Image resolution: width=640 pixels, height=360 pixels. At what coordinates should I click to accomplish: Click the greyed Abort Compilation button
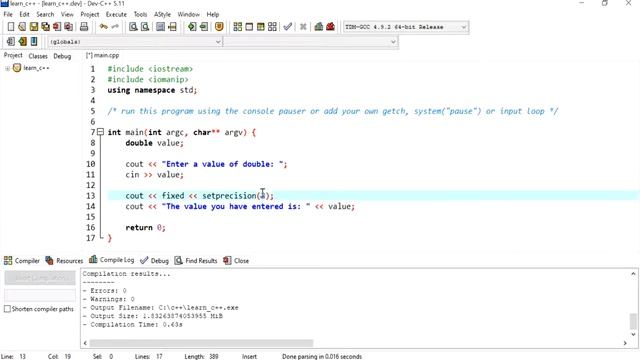40,278
